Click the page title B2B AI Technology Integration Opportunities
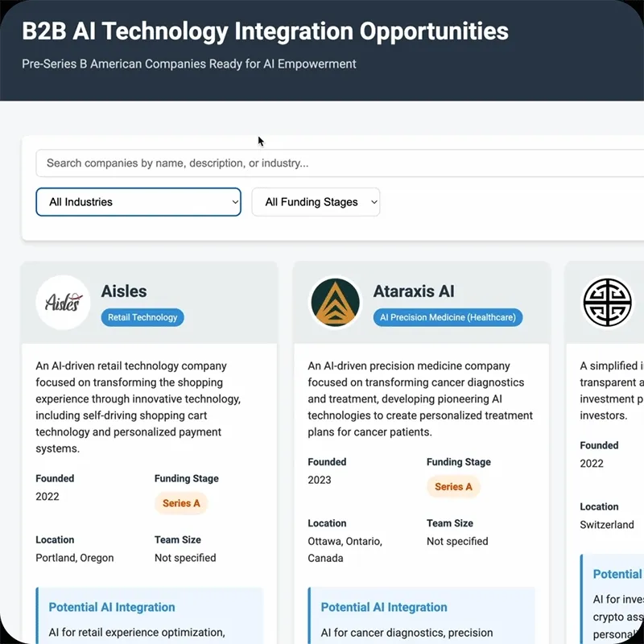Image resolution: width=644 pixels, height=644 pixels. (x=266, y=31)
